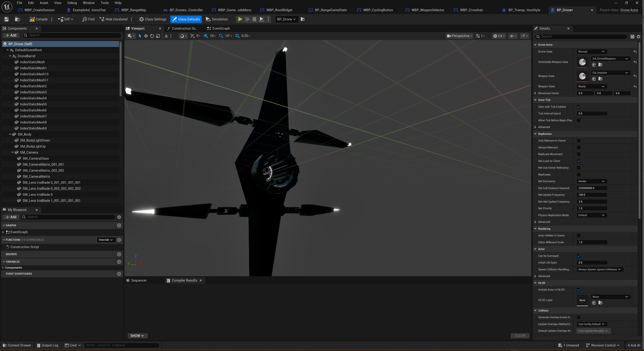Select the rotate gizmo tool in viewport

152,36
